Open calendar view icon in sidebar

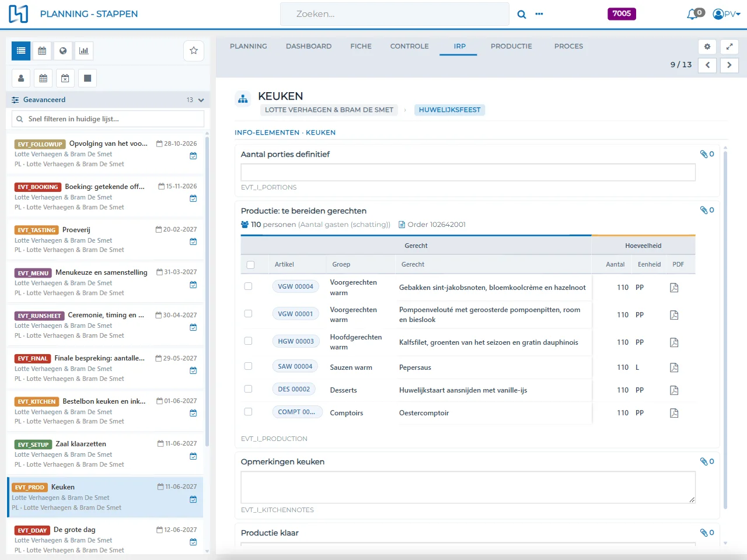42,51
